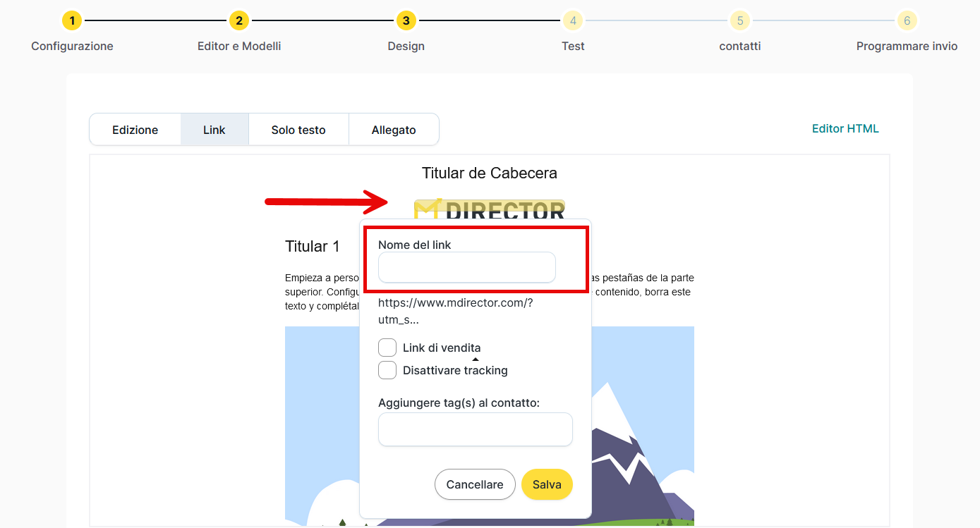Viewport: 980px width, 528px height.
Task: Click the truncated mdirector.com URL text
Action: coord(455,311)
